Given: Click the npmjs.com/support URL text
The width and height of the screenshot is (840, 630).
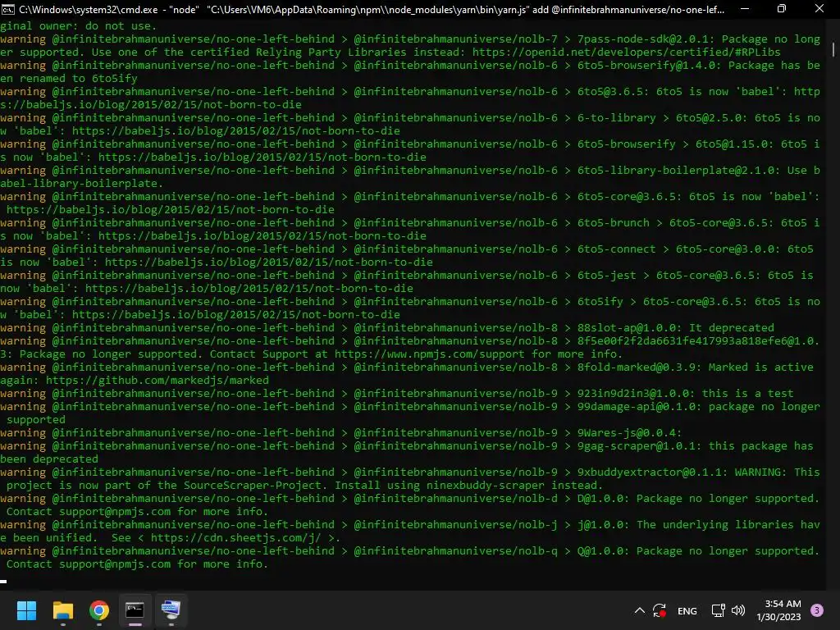Looking at the screenshot, I should tap(430, 354).
